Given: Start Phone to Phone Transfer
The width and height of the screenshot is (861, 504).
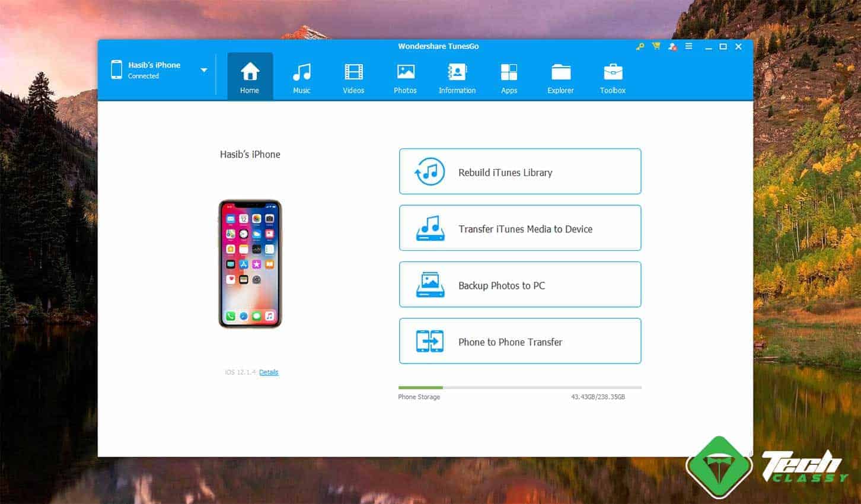Looking at the screenshot, I should point(520,342).
